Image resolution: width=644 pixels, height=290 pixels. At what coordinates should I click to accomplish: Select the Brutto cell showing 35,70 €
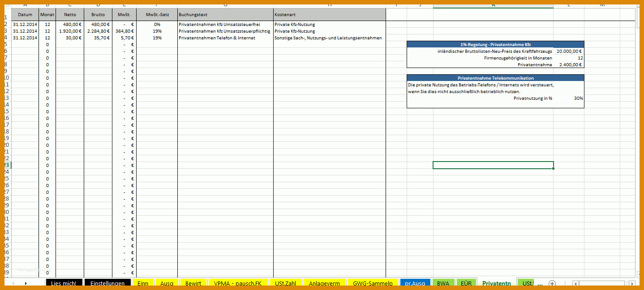[x=98, y=38]
